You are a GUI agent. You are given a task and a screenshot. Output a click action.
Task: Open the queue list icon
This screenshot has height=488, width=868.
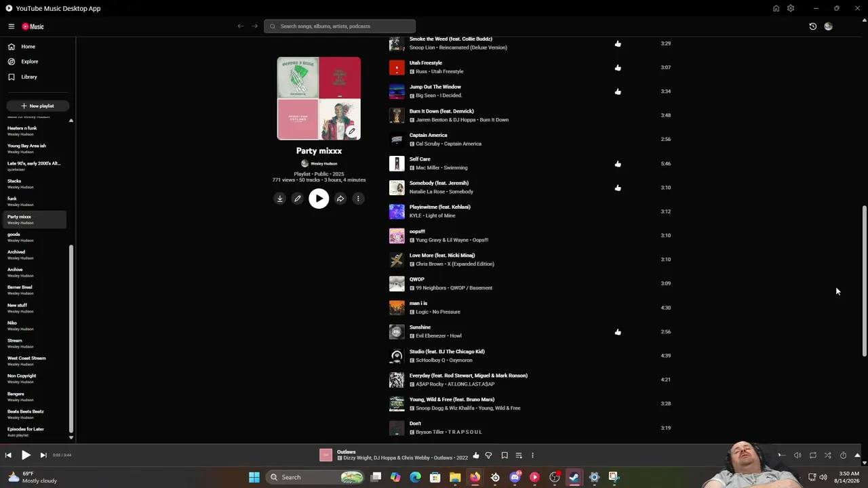tap(519, 455)
